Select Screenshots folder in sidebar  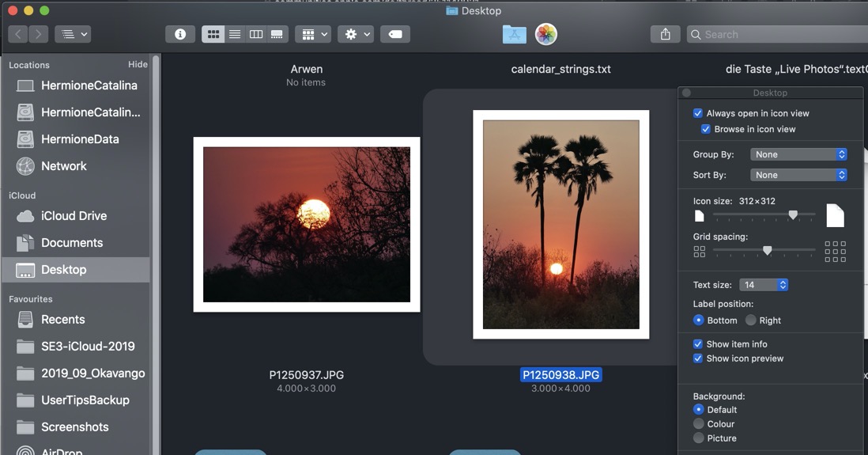pos(74,427)
